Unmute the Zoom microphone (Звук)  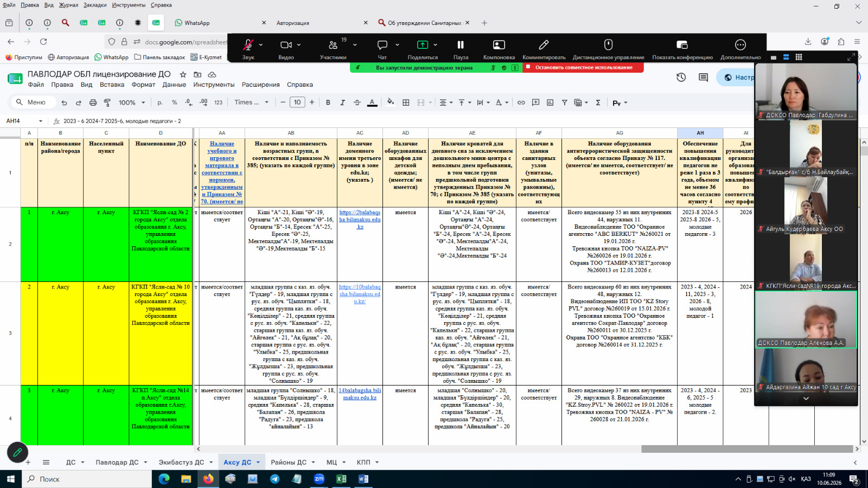click(248, 49)
